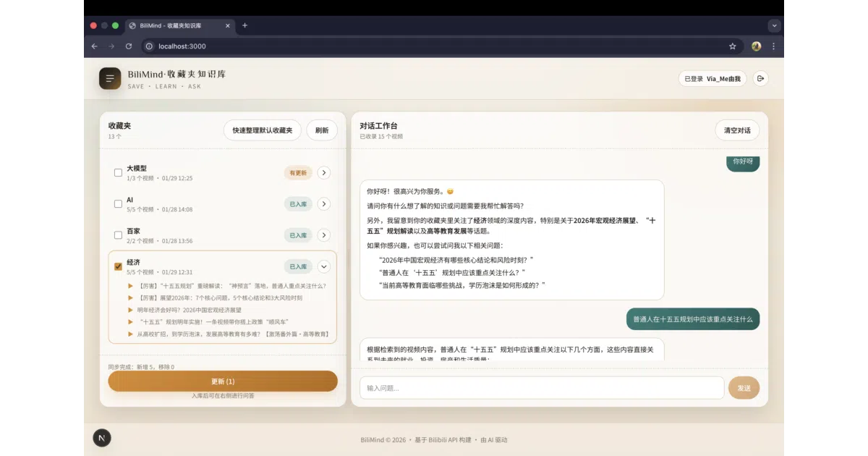Click the 刷新 button

tap(322, 130)
